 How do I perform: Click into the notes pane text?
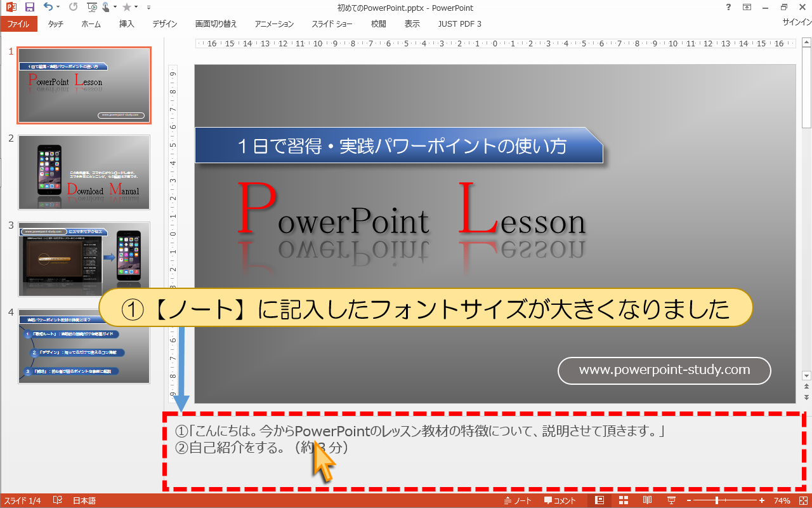(x=419, y=439)
